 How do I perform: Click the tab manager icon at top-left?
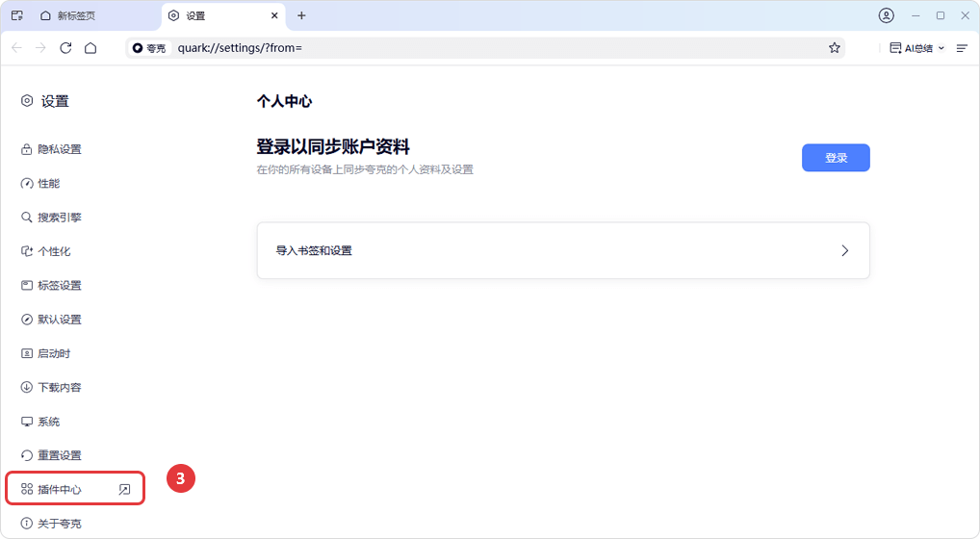(x=16, y=15)
